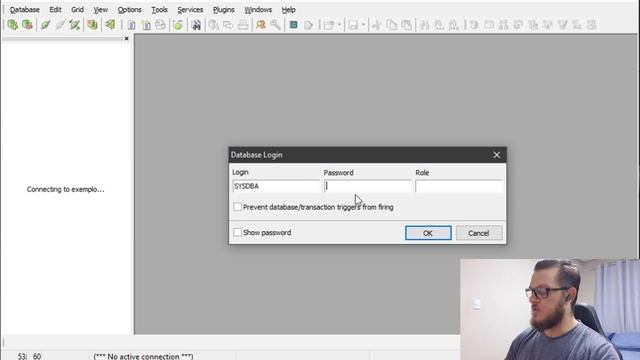Open the User Manager people icon
The image size is (640, 360).
[x=261, y=25]
